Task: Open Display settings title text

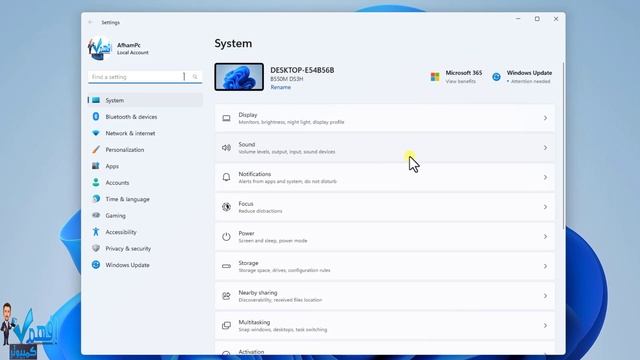Action: coord(248,115)
